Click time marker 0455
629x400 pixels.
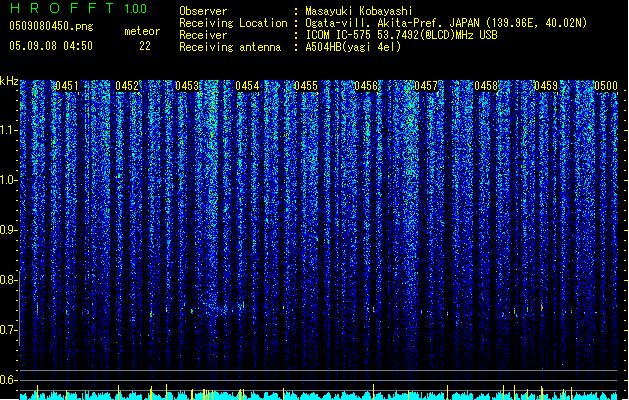(306, 86)
